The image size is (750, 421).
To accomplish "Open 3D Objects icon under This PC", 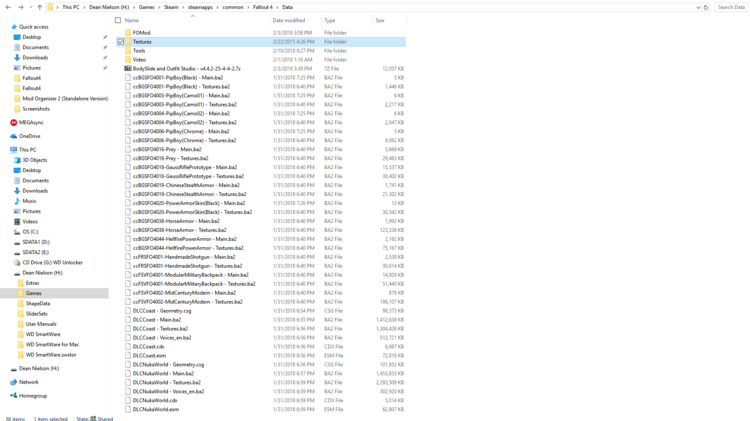I will point(17,160).
